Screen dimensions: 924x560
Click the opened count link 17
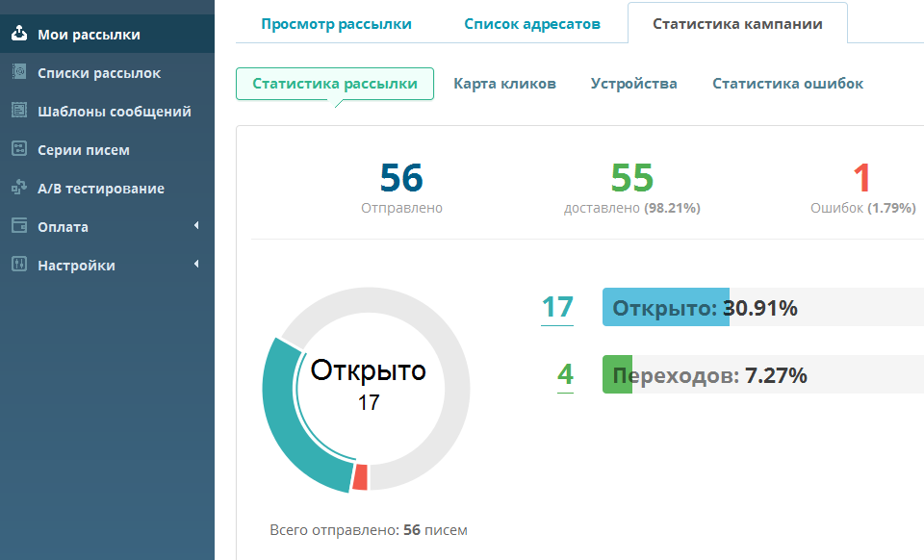coord(557,307)
